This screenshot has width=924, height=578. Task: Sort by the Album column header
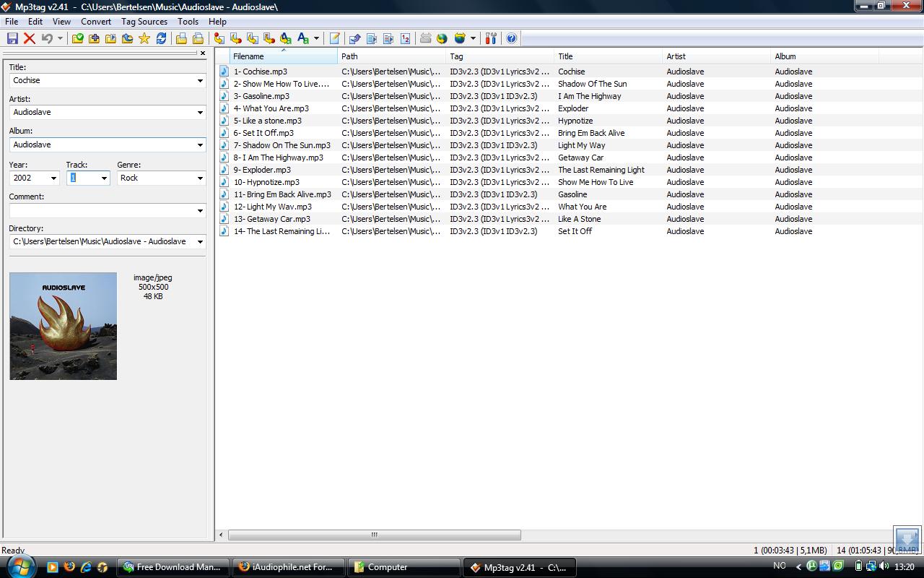825,56
